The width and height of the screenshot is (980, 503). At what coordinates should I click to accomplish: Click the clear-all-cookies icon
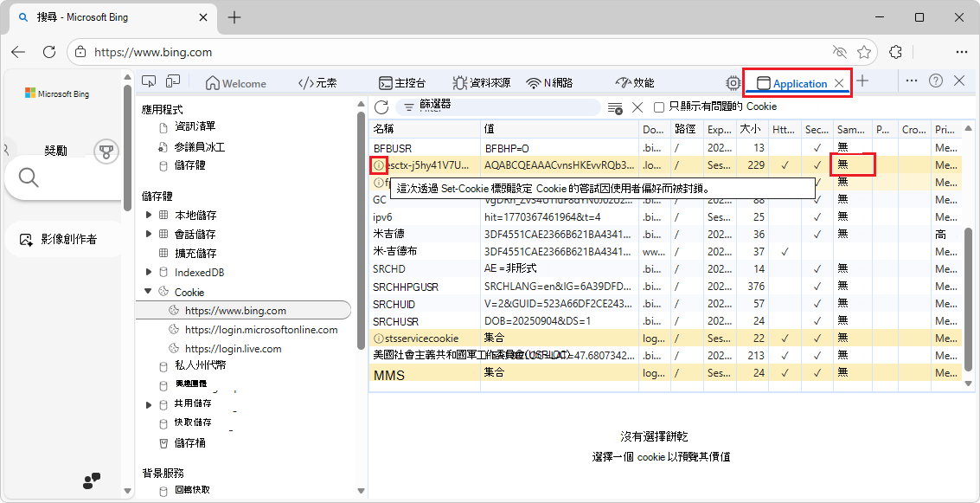(x=614, y=106)
